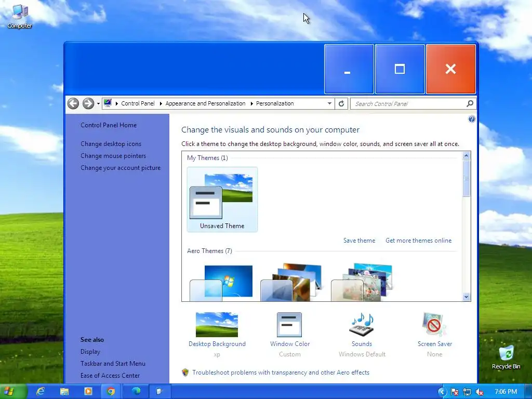
Task: Open the Recycle Bin on desktop
Action: (x=506, y=357)
